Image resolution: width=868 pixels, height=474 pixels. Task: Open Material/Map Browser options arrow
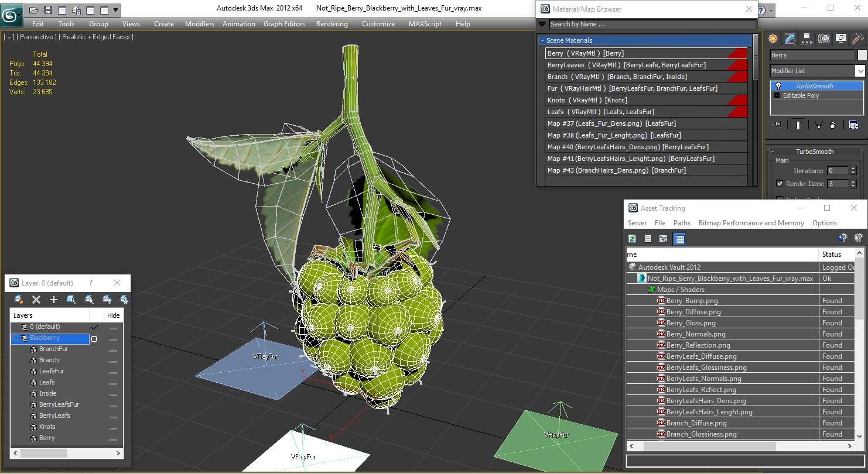[542, 25]
